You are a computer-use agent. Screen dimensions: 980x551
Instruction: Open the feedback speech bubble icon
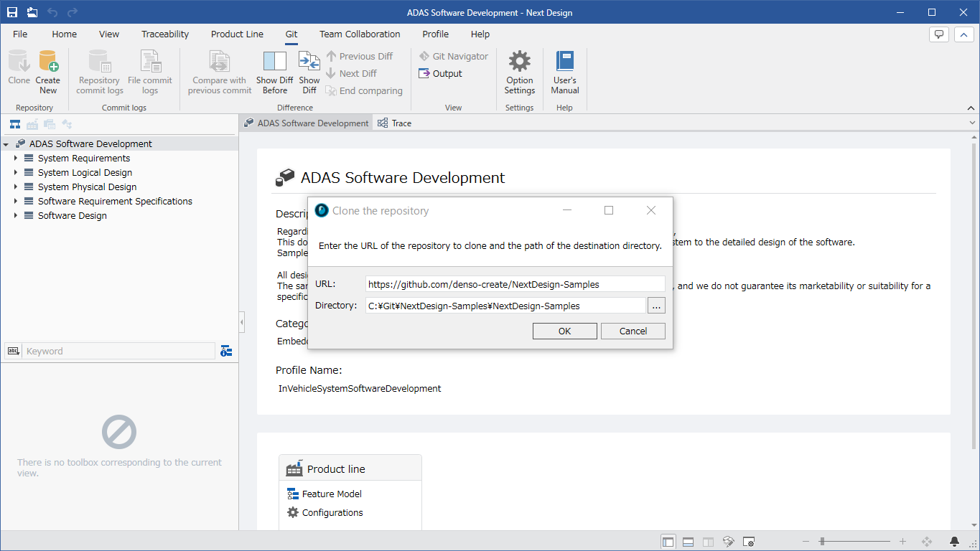click(x=939, y=34)
